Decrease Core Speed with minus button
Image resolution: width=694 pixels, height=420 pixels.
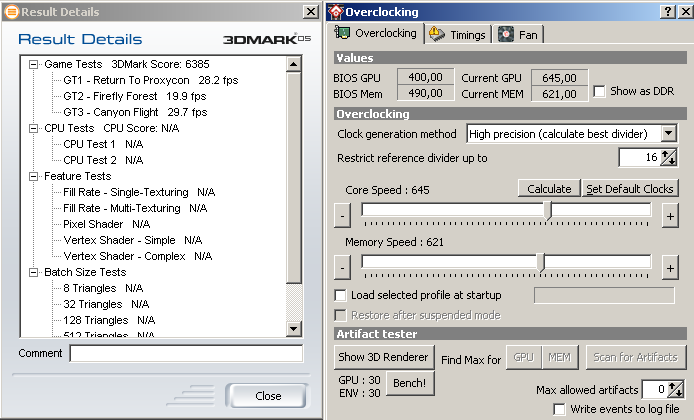click(342, 216)
